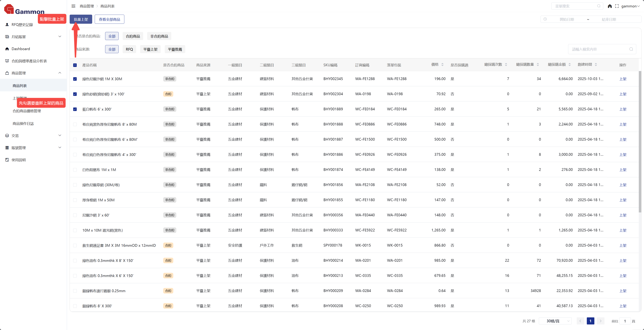Sort by creation time using the sort arrows

[x=596, y=64]
